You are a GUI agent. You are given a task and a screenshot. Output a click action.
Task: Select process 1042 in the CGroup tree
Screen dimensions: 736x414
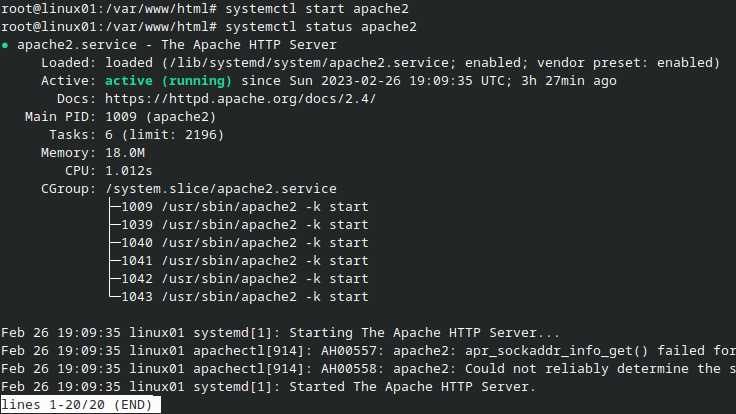pyautogui.click(x=244, y=279)
